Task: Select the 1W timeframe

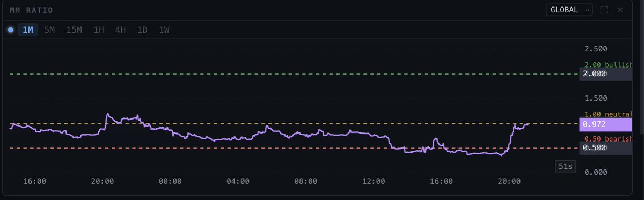Action: tap(164, 30)
